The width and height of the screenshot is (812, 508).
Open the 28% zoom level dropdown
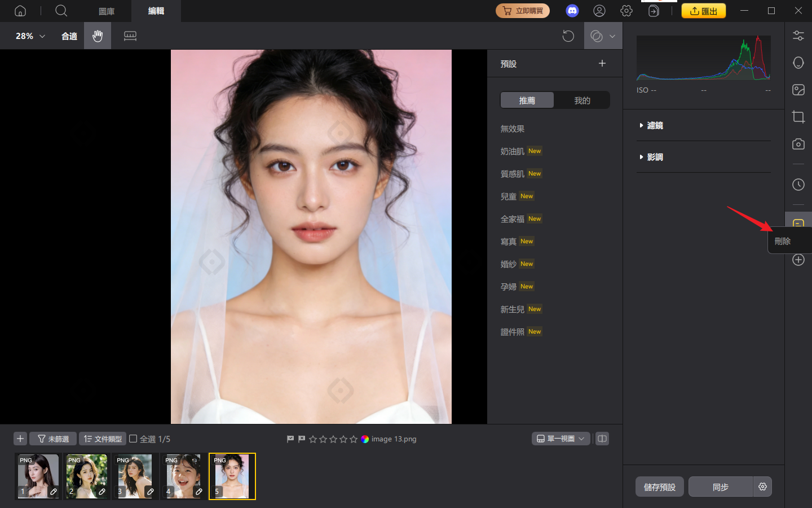point(30,36)
